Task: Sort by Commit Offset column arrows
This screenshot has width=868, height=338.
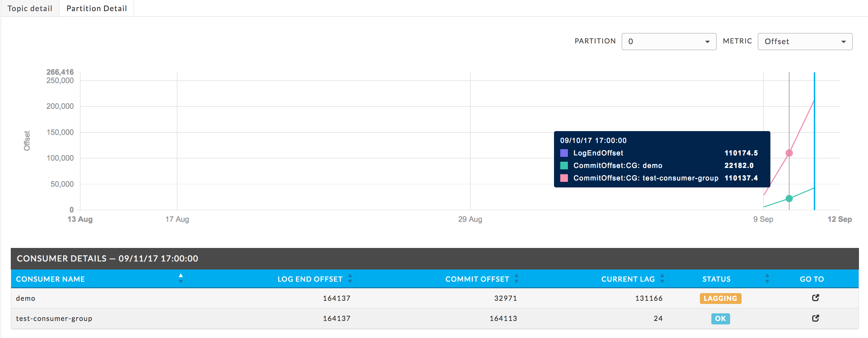Action: point(516,279)
